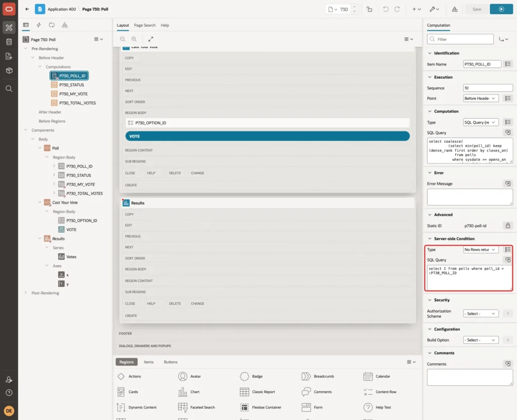Collapse the Identification section
Image resolution: width=517 pixels, height=420 pixels.
tap(429, 53)
